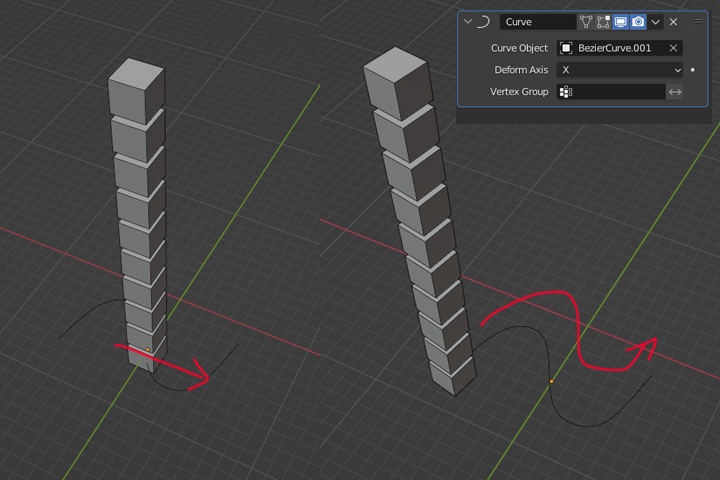
Task: Click the 'Vertex Group' label
Action: (519, 92)
